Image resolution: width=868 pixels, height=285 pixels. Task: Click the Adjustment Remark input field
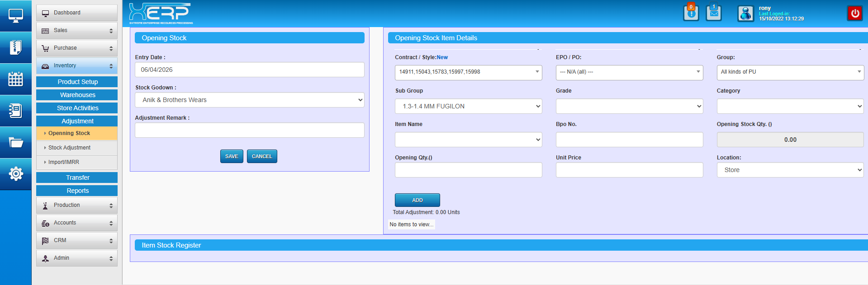click(249, 130)
